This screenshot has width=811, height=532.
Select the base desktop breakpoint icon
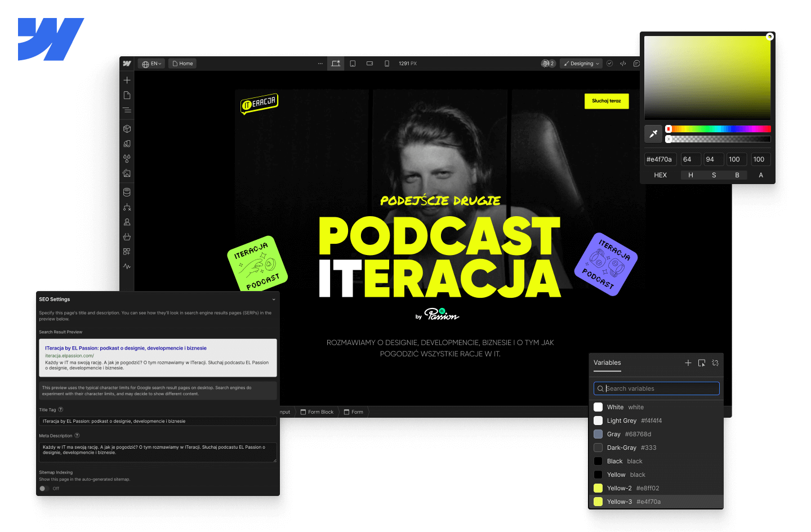[336, 64]
